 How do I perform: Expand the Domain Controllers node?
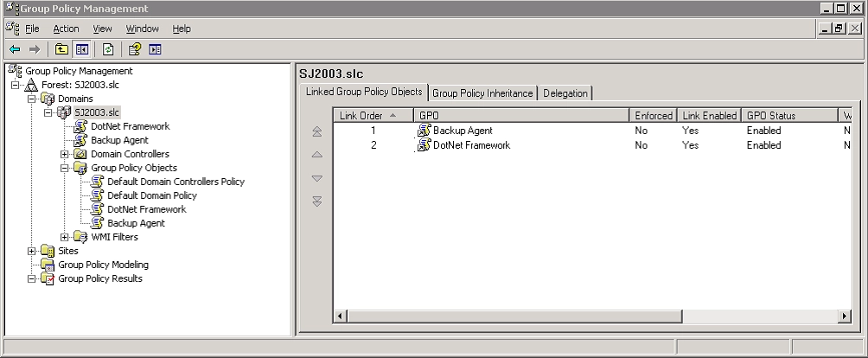pyautogui.click(x=65, y=155)
